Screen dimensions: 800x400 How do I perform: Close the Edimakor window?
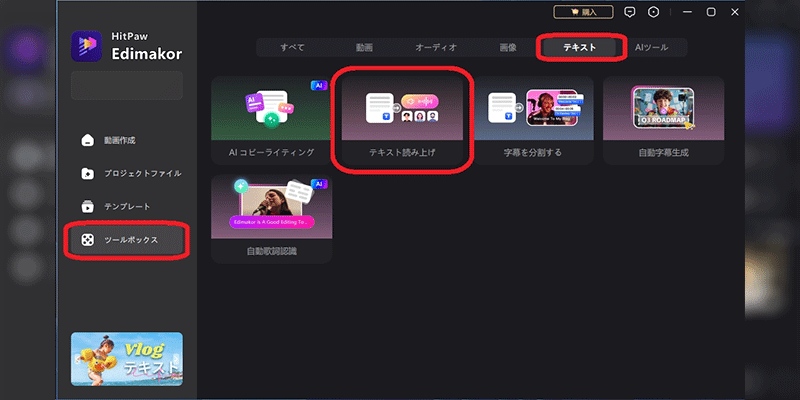pos(735,12)
